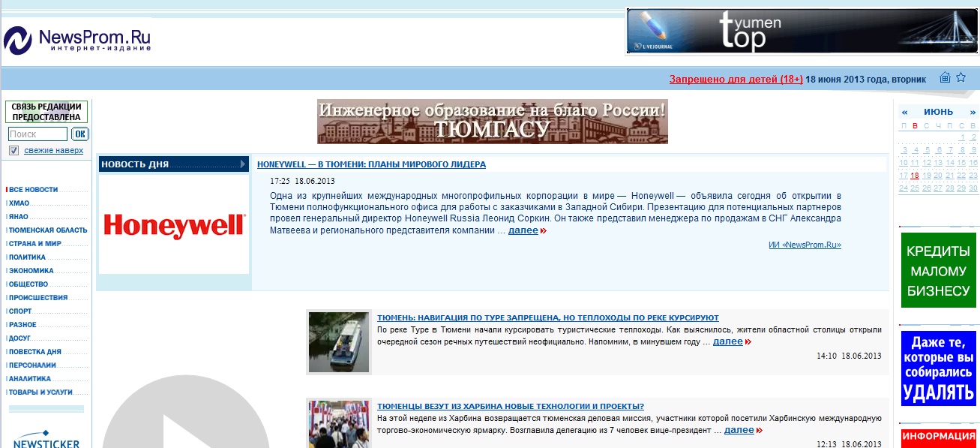Toggle the свежие наверх checkbox
Viewport: 980px width, 448px height.
[13, 151]
